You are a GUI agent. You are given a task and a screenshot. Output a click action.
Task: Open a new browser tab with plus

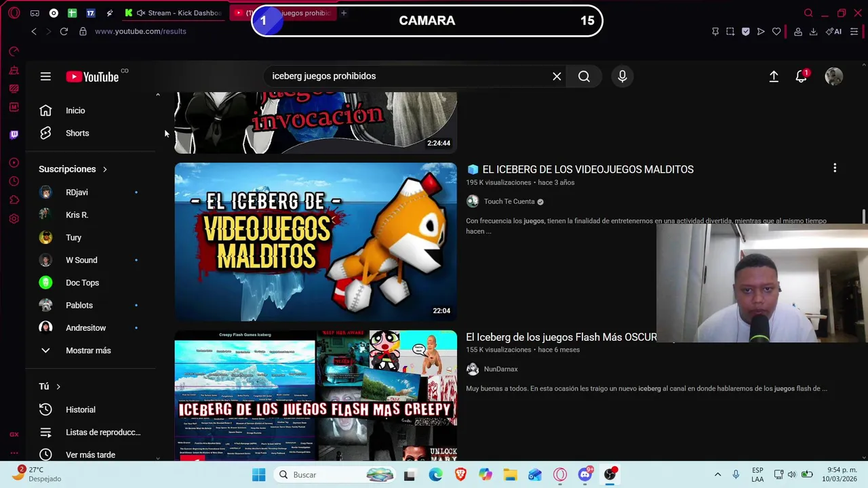click(x=344, y=13)
